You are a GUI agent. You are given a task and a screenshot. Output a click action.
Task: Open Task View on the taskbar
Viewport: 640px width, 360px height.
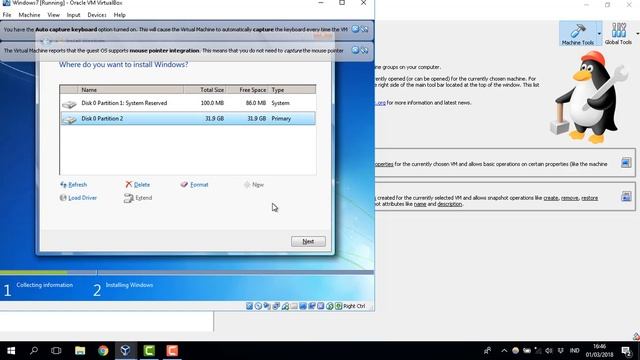56,351
